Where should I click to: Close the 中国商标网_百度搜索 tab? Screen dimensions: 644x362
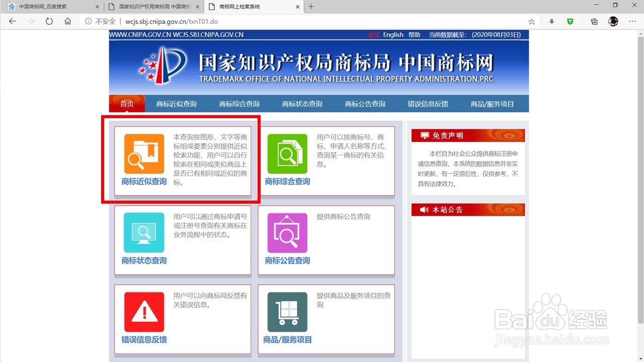(97, 7)
